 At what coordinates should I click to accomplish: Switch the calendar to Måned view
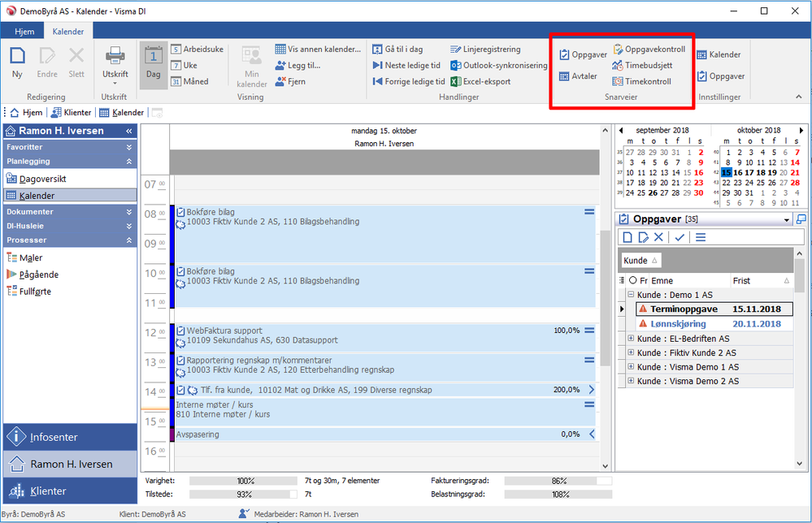189,81
